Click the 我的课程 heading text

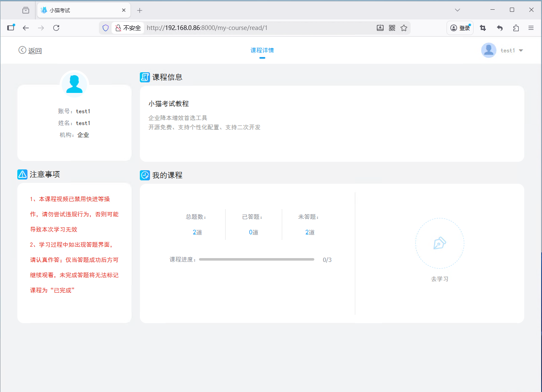pyautogui.click(x=167, y=175)
